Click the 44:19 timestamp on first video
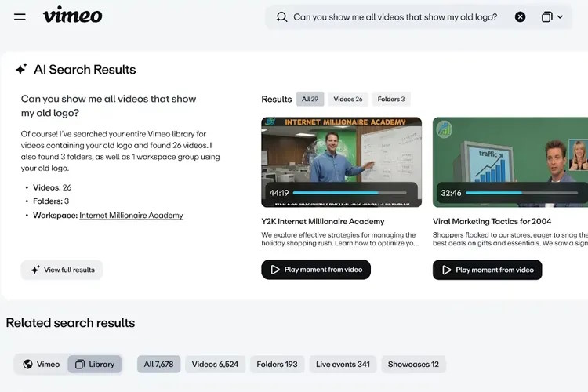Viewport: 588px width, 392px height. click(279, 193)
